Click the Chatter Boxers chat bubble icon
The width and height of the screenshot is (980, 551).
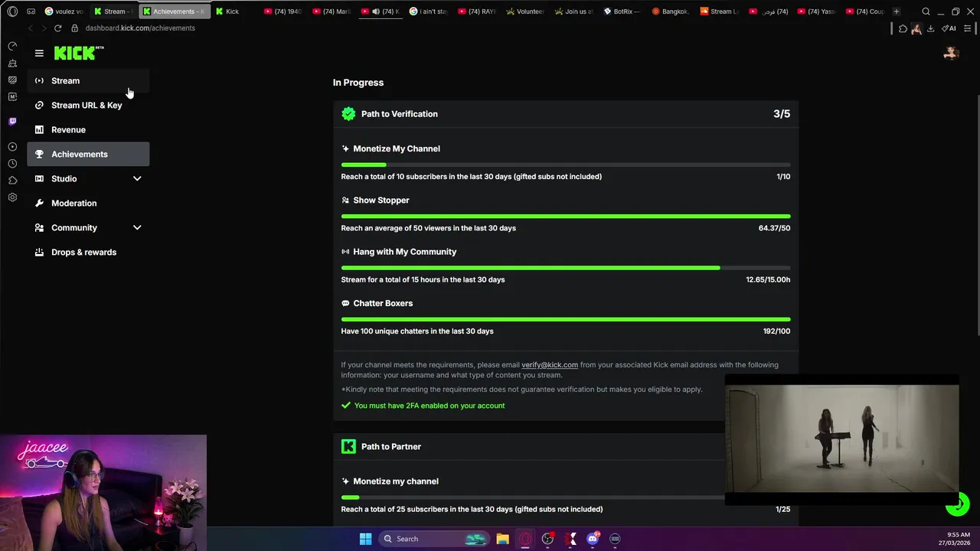345,303
